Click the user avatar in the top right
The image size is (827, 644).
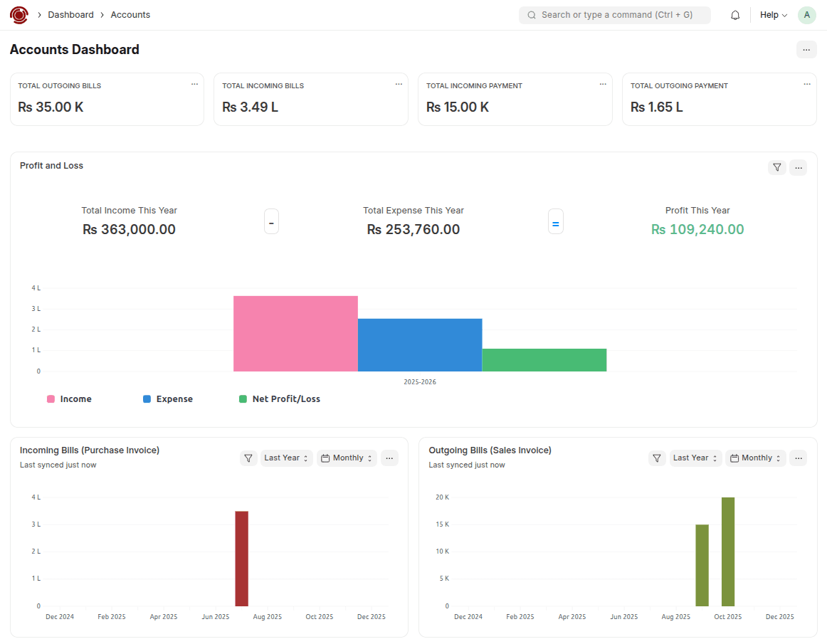[806, 14]
